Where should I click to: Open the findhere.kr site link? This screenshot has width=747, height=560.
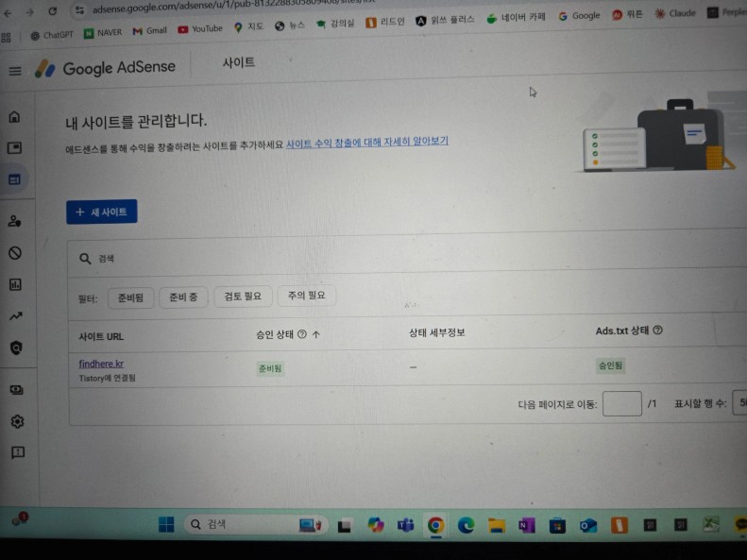tap(101, 364)
